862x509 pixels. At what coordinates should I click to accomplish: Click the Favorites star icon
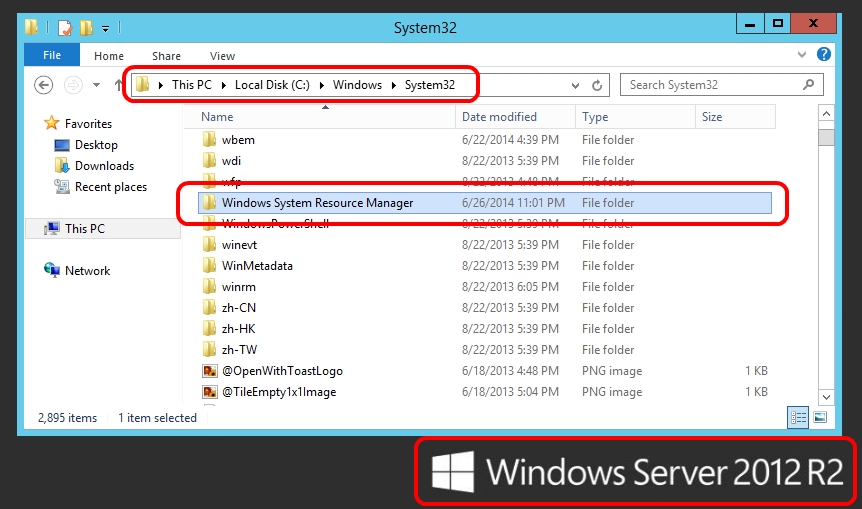(x=51, y=123)
